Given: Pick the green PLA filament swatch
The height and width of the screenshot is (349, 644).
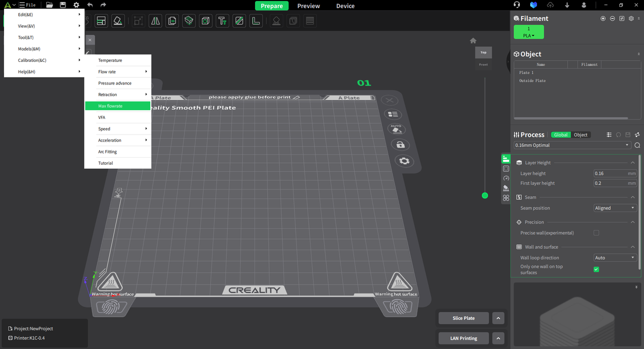Looking at the screenshot, I should 529,31.
